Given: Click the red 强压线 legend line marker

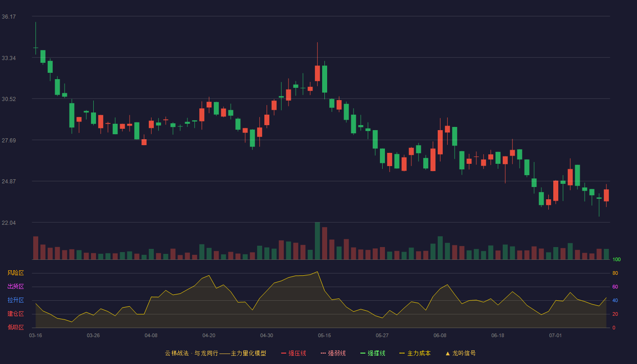Looking at the screenshot, I should click(x=283, y=353).
